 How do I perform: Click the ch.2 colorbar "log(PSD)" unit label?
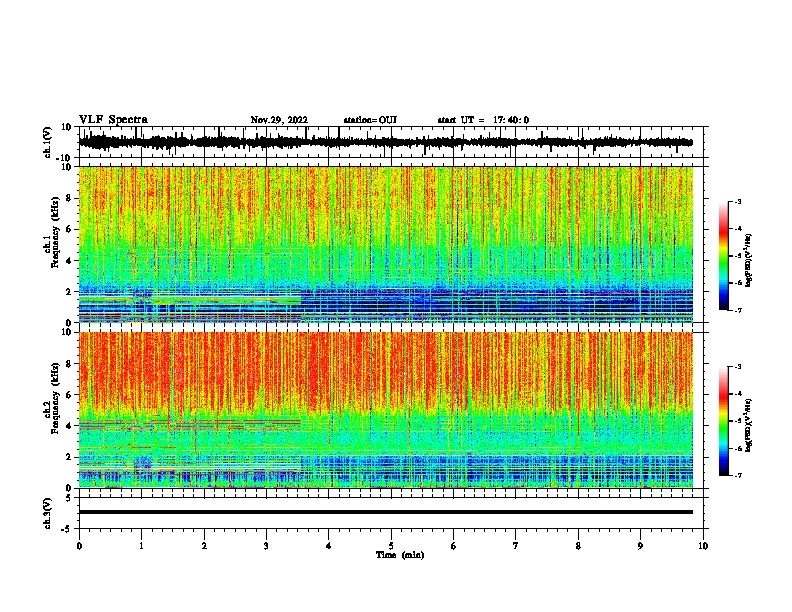pyautogui.click(x=748, y=426)
